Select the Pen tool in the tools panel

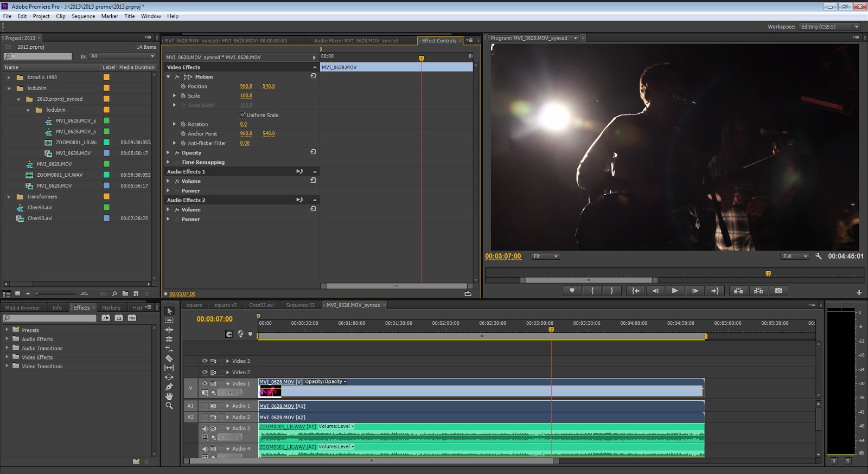tap(169, 387)
